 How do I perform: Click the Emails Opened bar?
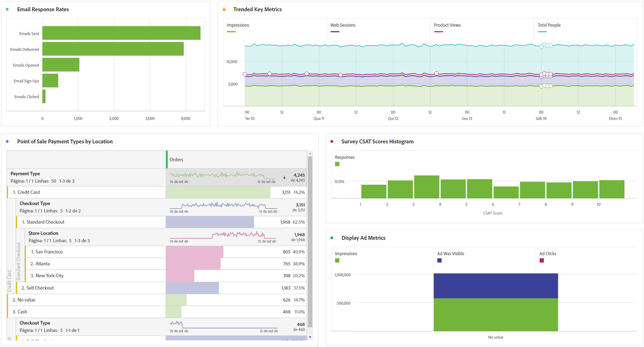(x=61, y=64)
